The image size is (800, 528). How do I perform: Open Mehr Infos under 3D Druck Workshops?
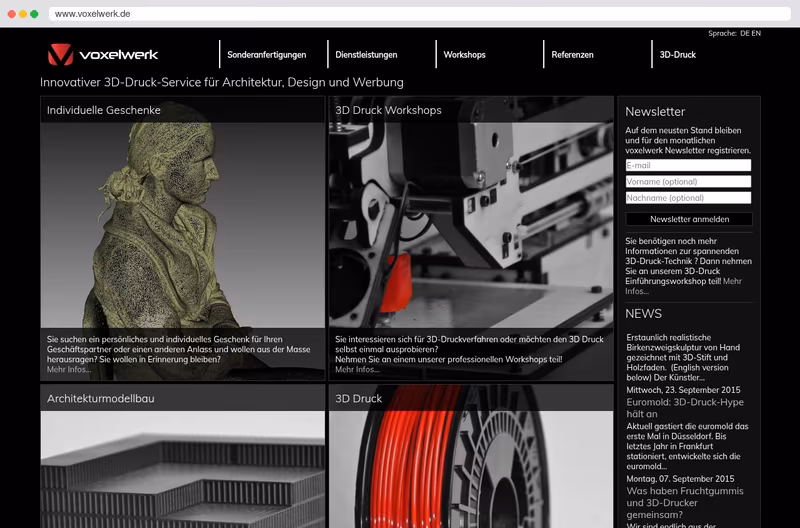click(357, 369)
